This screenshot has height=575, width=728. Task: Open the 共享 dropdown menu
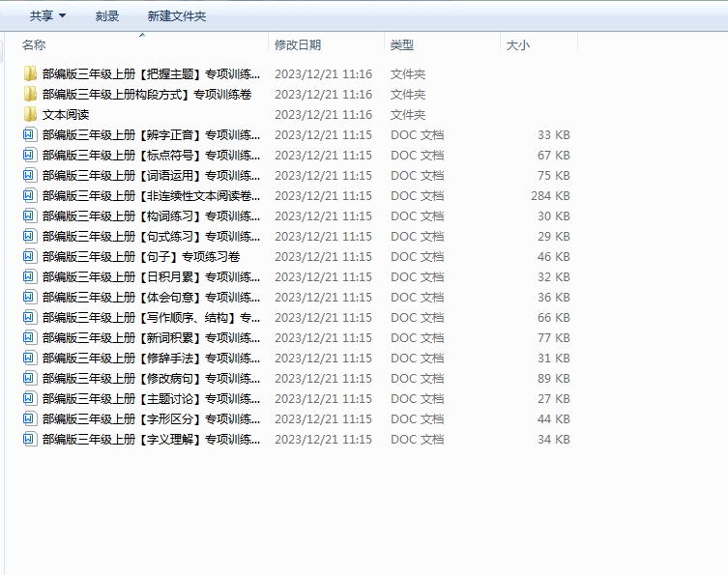click(47, 16)
